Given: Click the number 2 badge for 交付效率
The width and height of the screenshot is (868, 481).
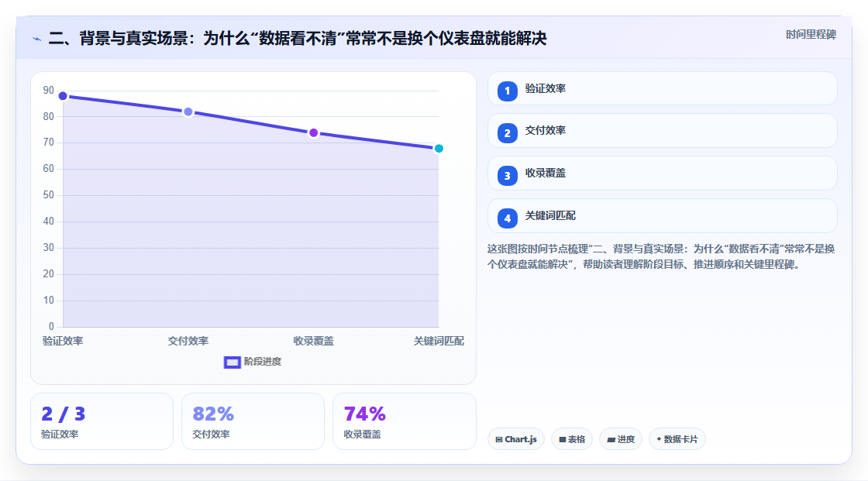Looking at the screenshot, I should point(507,133).
